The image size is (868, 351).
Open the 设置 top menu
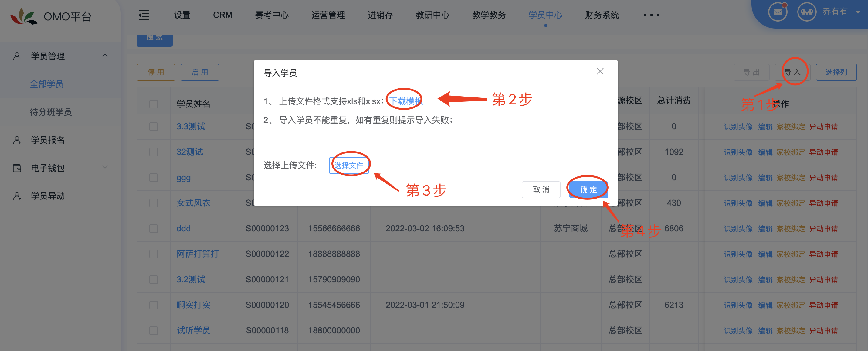coord(182,15)
